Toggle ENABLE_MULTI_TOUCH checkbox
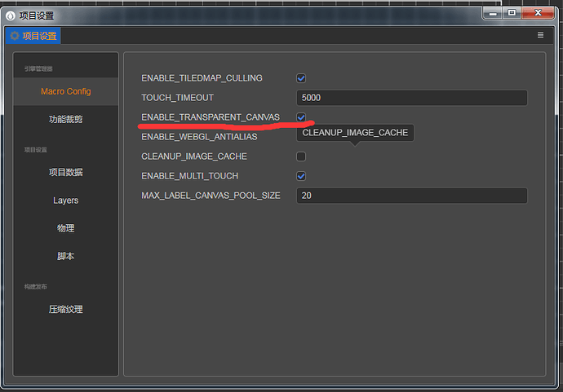Screen dimensions: 563x392 [x=301, y=176]
